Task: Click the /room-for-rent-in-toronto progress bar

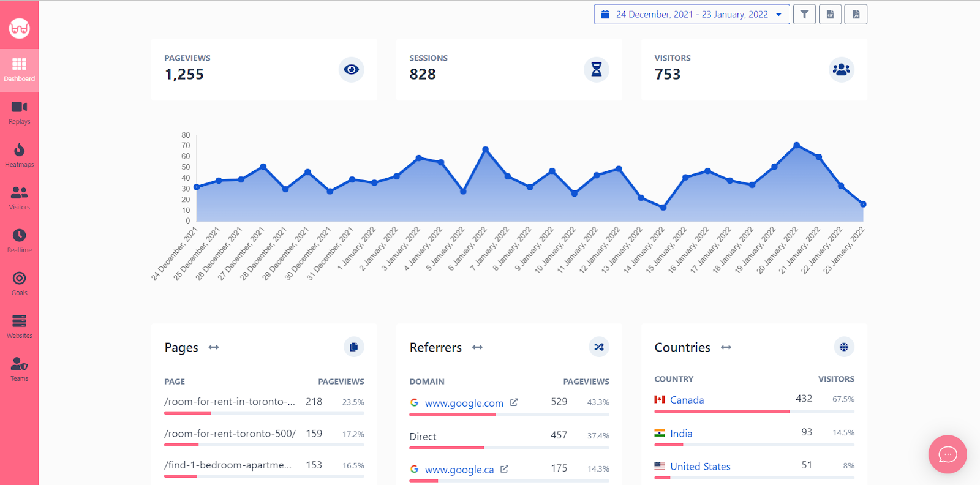Action: point(264,413)
